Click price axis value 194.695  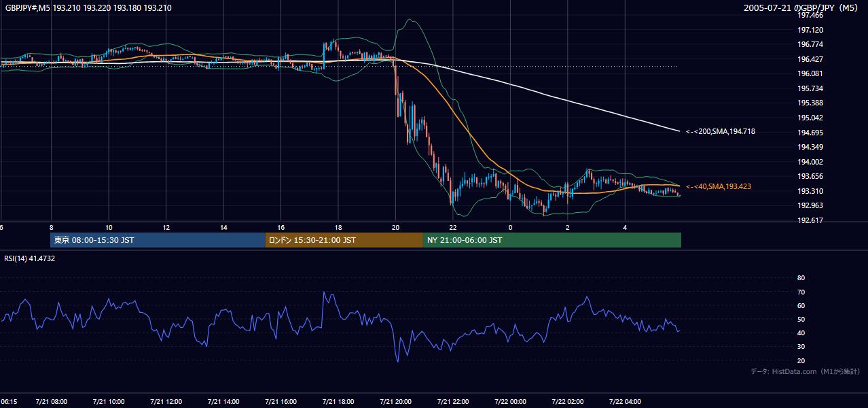click(810, 133)
